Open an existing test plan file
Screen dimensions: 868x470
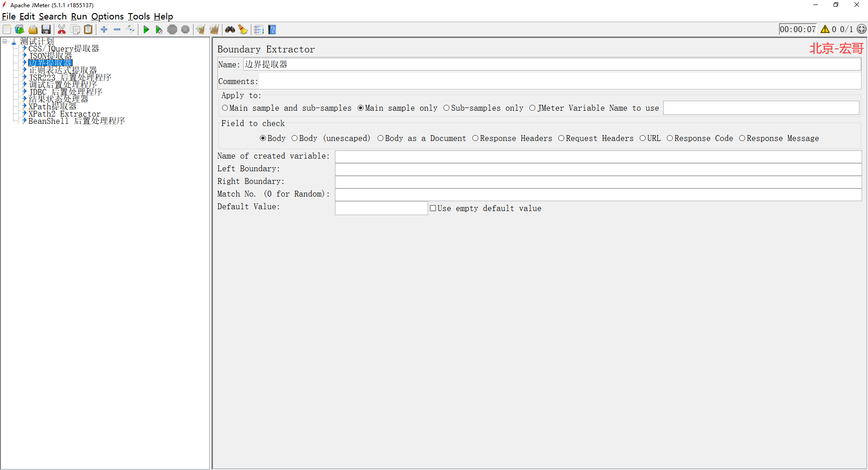[33, 29]
